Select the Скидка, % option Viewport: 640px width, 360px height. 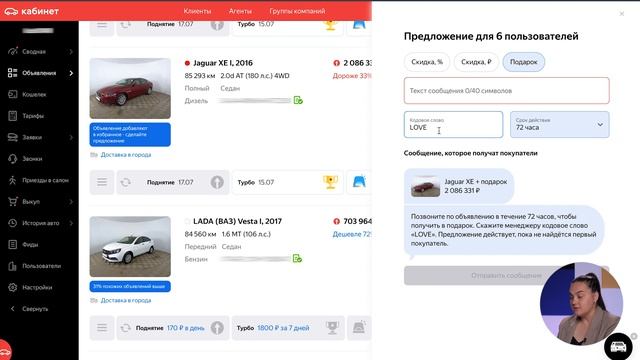click(x=427, y=62)
